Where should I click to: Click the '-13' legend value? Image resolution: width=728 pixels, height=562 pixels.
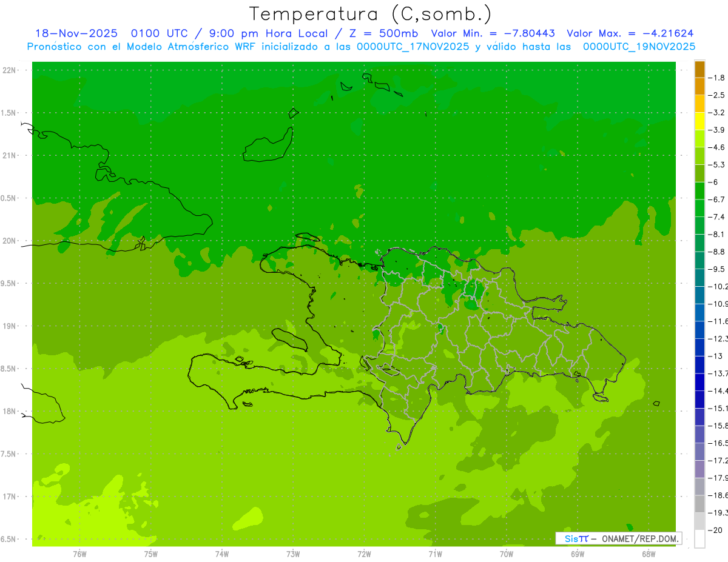[x=716, y=356]
